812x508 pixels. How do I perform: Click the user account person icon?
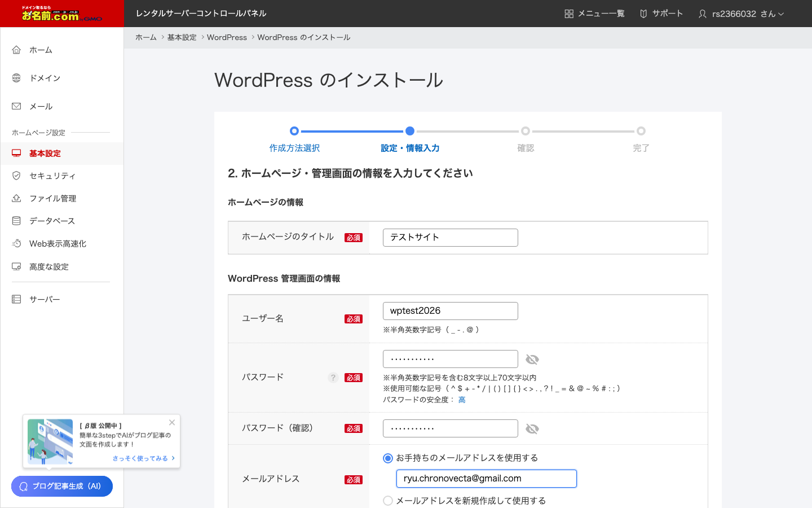click(703, 14)
